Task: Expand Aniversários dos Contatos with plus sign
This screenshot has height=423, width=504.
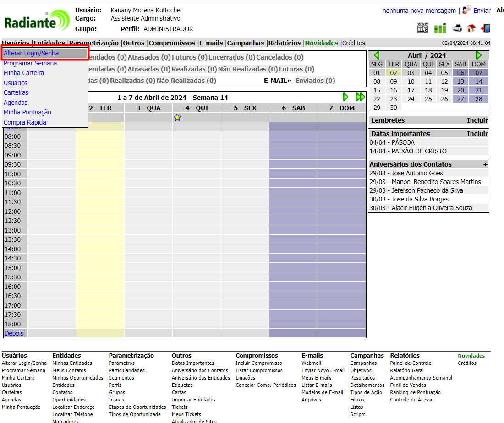Action: [x=485, y=164]
